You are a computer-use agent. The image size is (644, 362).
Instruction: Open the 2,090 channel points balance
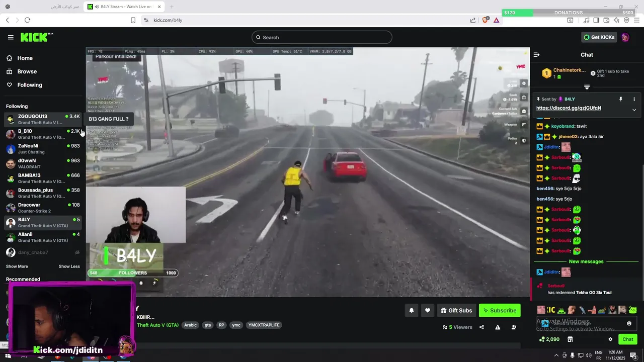[549, 339]
